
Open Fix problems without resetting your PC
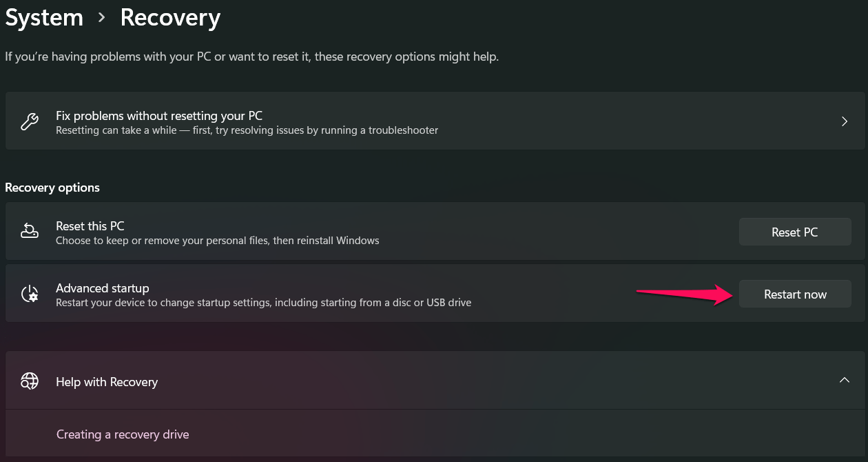(x=159, y=116)
